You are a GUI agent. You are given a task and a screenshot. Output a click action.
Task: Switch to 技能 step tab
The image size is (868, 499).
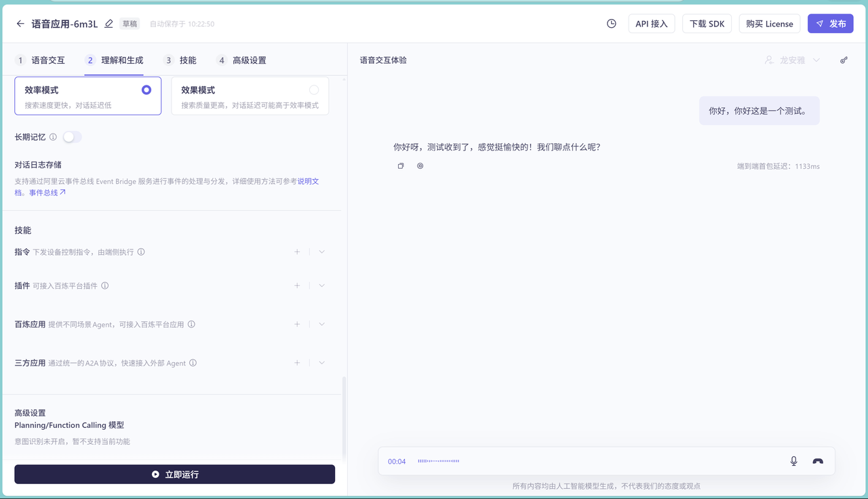tap(180, 60)
